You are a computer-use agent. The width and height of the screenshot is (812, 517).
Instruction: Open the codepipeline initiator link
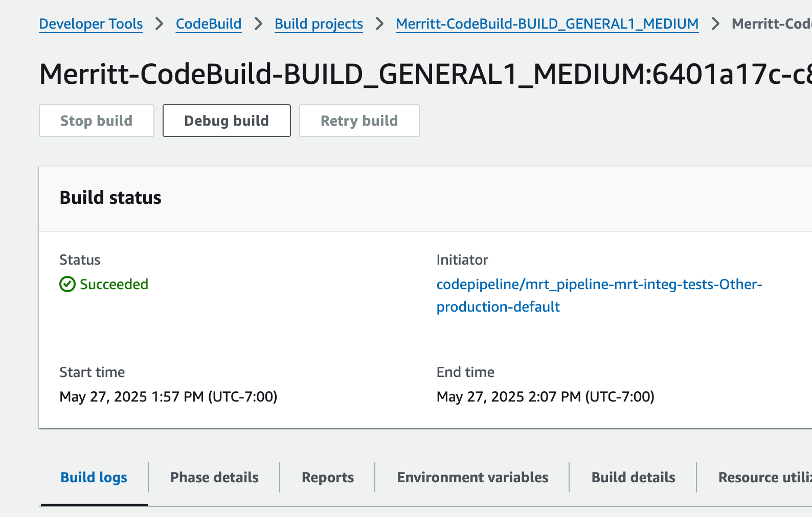point(599,295)
